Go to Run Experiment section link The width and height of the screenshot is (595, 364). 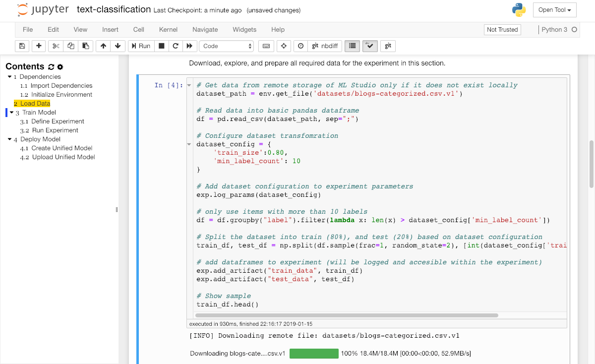[55, 130]
